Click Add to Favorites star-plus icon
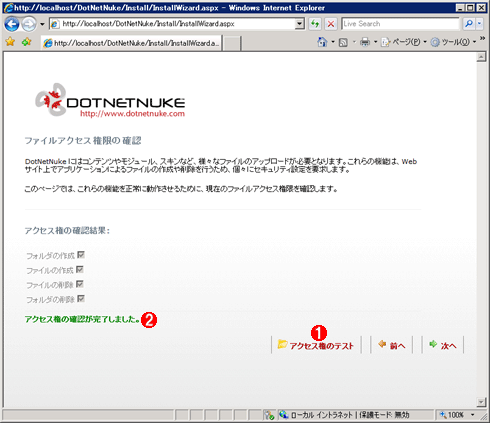Screen dimensions: 490x423 click(x=26, y=42)
